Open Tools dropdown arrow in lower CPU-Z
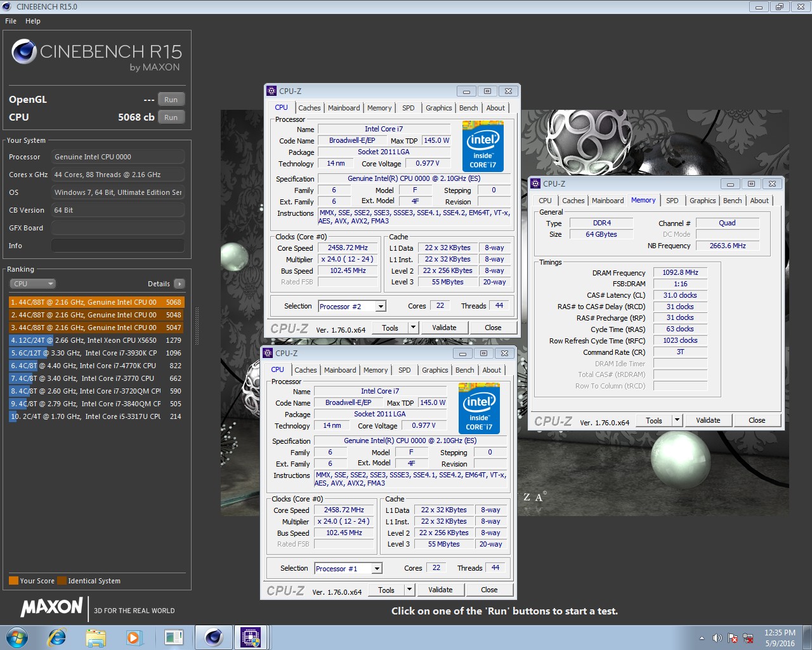The width and height of the screenshot is (812, 650). (409, 590)
